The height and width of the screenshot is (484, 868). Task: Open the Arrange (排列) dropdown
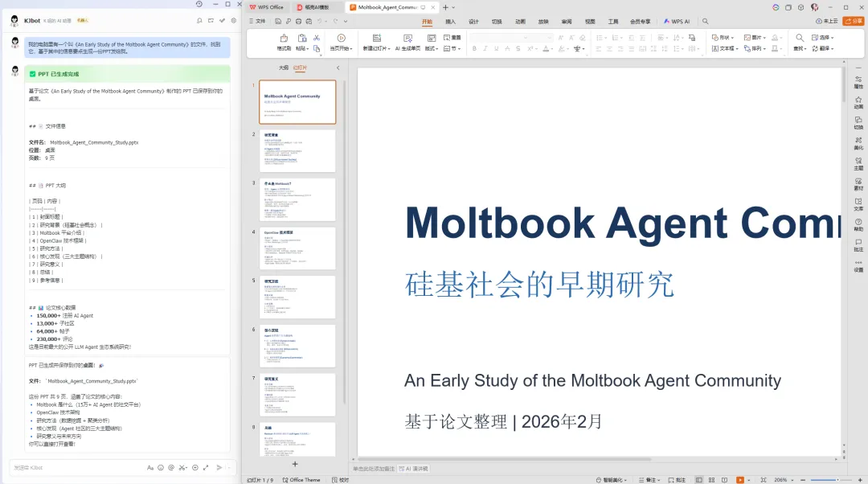click(755, 49)
